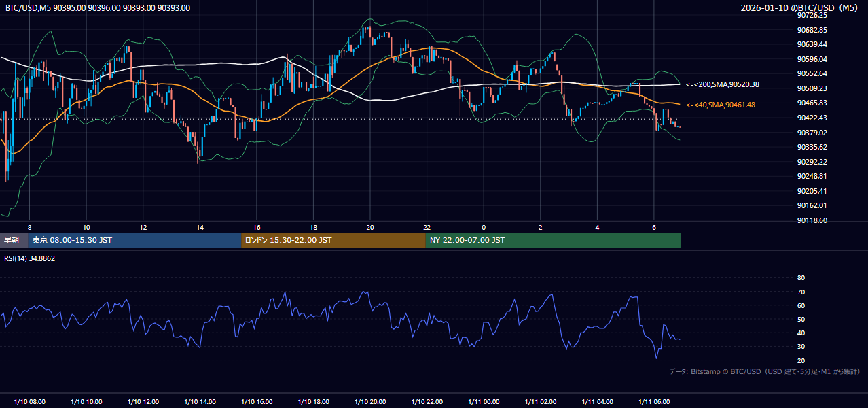Click the 1/10 16:00 time label
This screenshot has width=868, height=408.
[x=257, y=402]
